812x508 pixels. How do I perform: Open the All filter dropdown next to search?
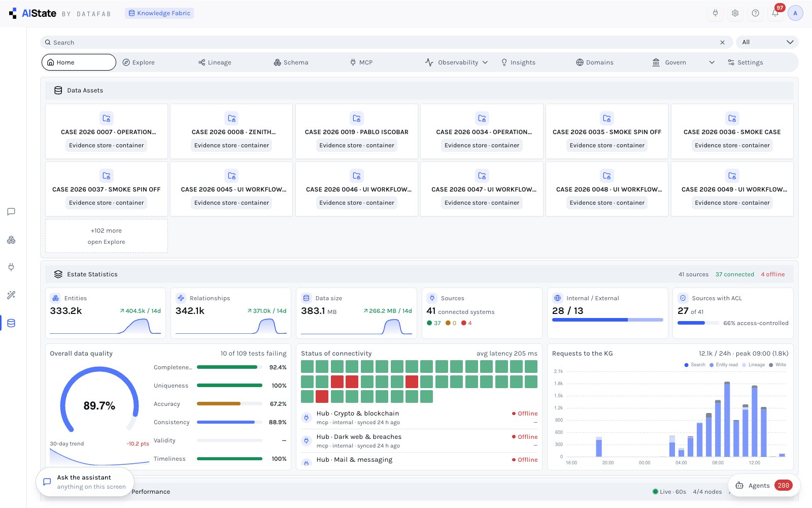pos(767,42)
